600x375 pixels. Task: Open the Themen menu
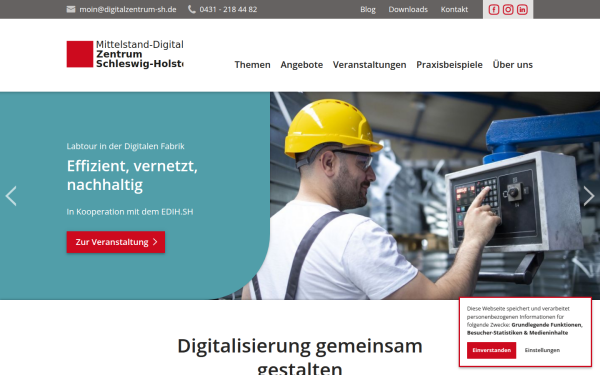(253, 65)
